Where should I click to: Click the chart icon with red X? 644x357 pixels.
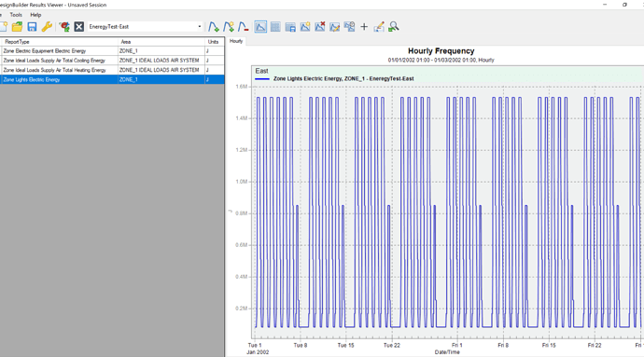(320, 27)
